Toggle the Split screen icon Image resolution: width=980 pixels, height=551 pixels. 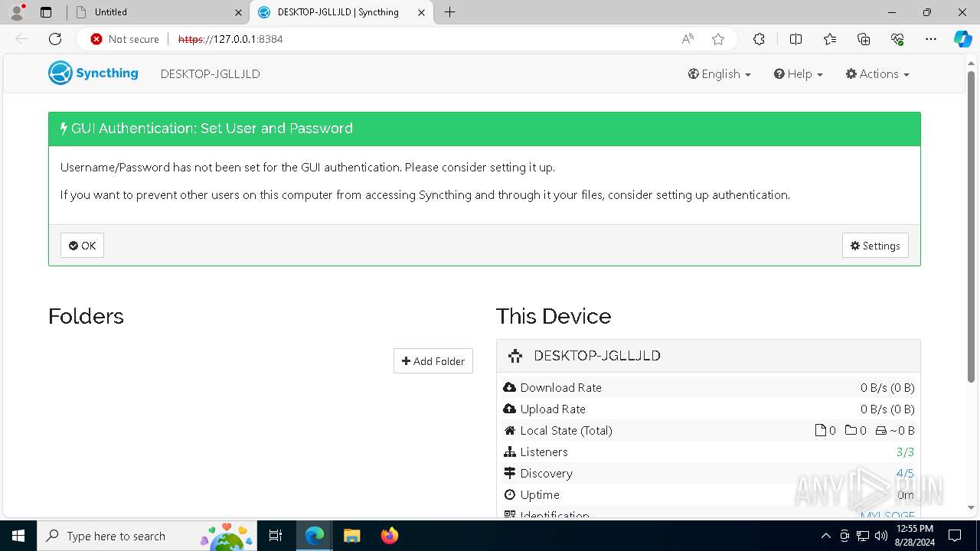[x=795, y=39]
